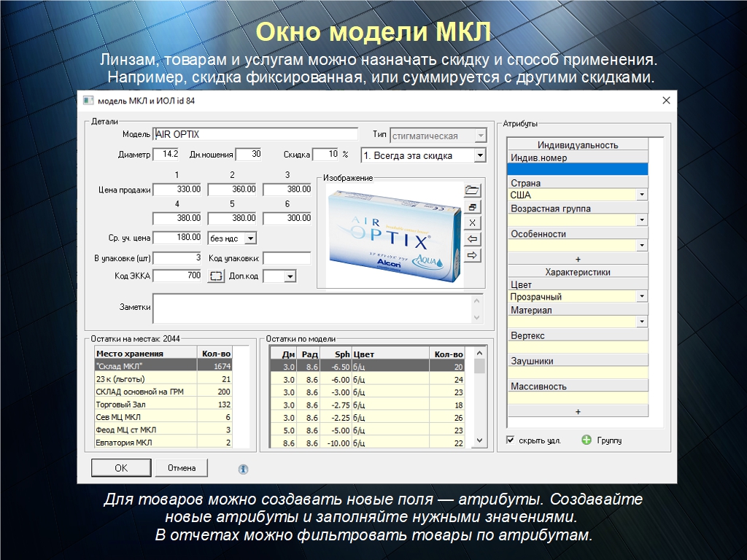Viewport: 747px width, 560px height.
Task: Expand the Цвет 'Прозрачный' dropdown
Action: (642, 297)
